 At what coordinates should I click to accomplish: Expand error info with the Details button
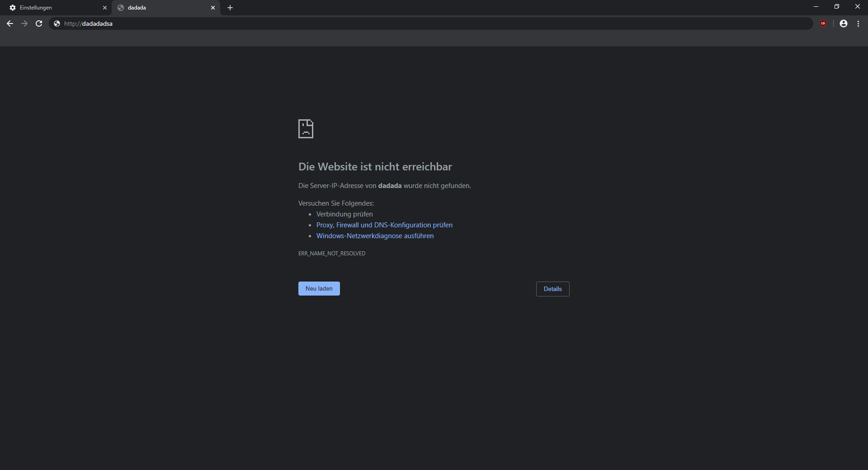pos(552,289)
